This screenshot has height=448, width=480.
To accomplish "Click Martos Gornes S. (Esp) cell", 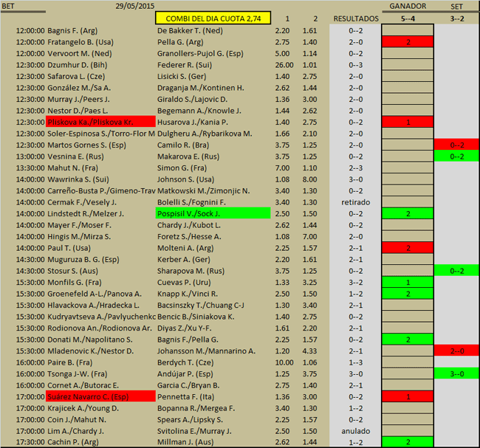I will click(x=86, y=145).
